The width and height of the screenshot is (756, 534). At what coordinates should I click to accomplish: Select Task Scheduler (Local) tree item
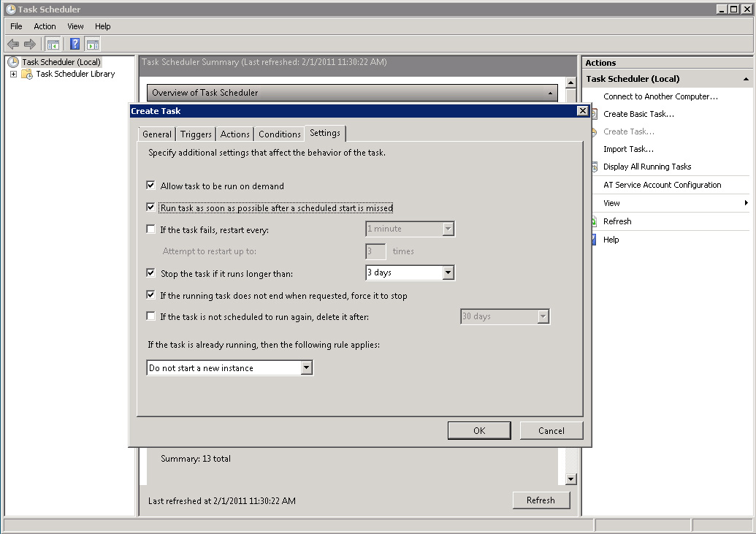pyautogui.click(x=61, y=62)
